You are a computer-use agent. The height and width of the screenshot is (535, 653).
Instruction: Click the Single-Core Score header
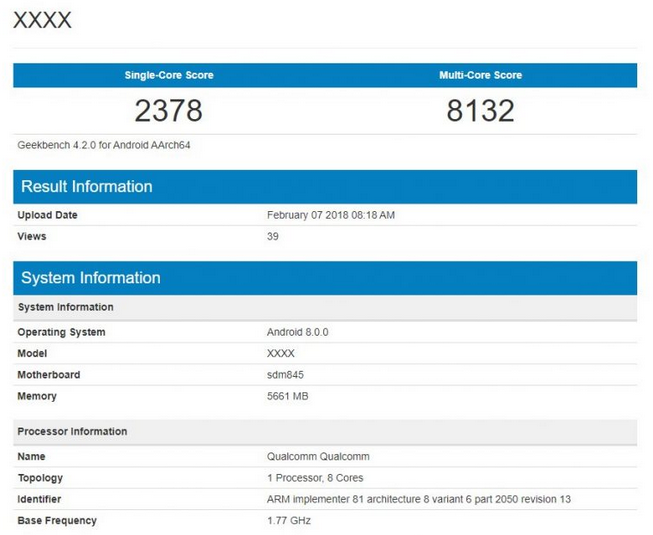coord(168,75)
